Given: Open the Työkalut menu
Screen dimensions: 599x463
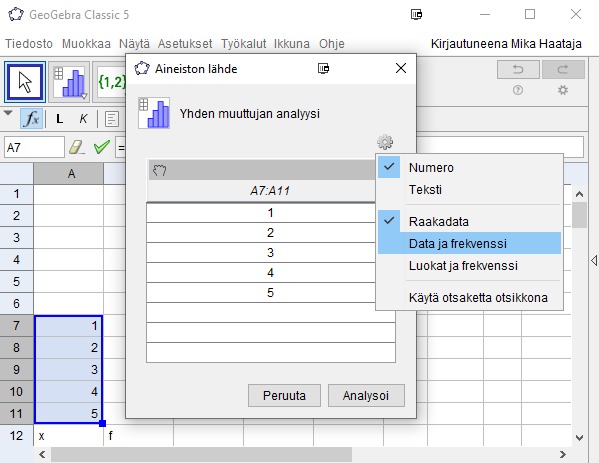Looking at the screenshot, I should [x=243, y=44].
